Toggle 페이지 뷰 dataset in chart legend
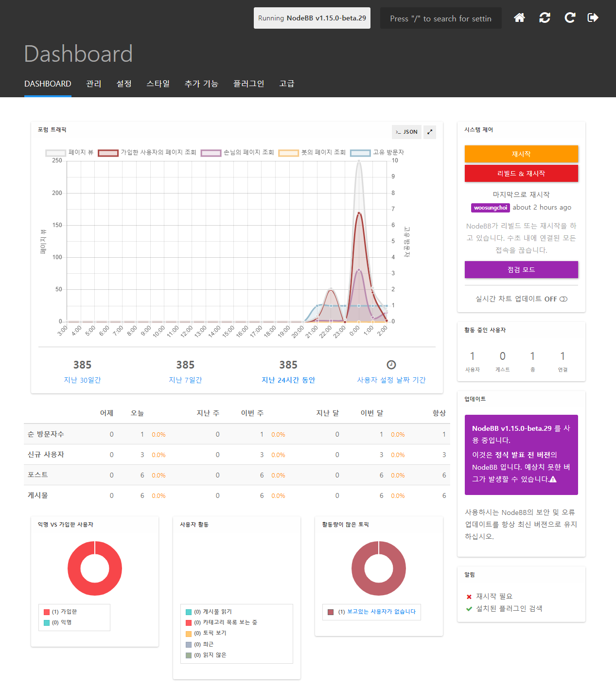This screenshot has height=689, width=616. tap(55, 153)
